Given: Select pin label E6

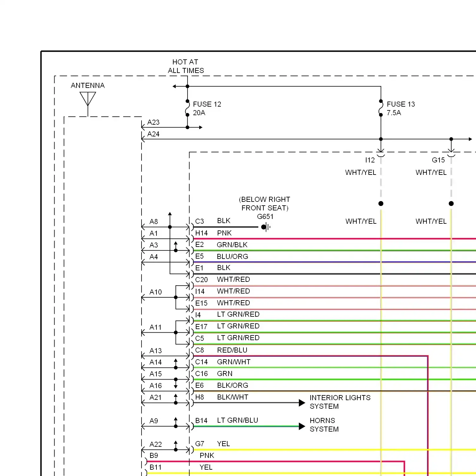Looking at the screenshot, I should pyautogui.click(x=200, y=385).
